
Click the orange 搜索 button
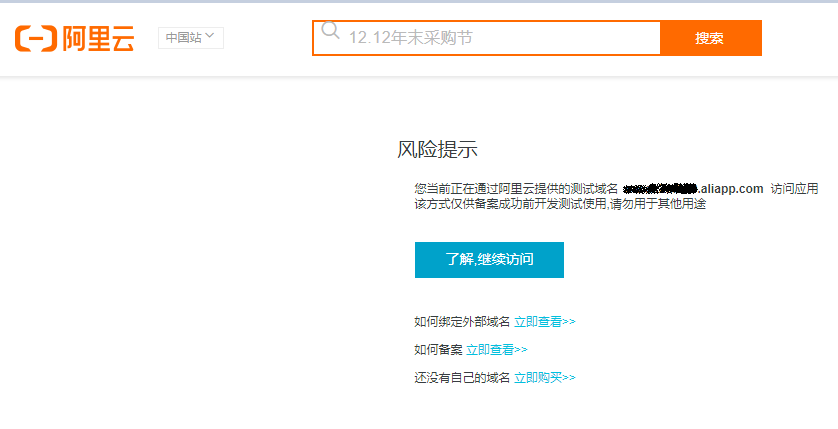tap(710, 38)
